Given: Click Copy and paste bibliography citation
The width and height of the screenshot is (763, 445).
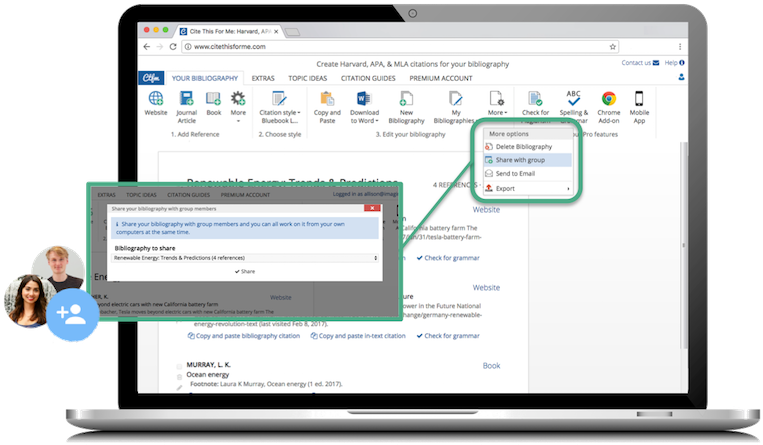Looking at the screenshot, I should click(x=244, y=336).
